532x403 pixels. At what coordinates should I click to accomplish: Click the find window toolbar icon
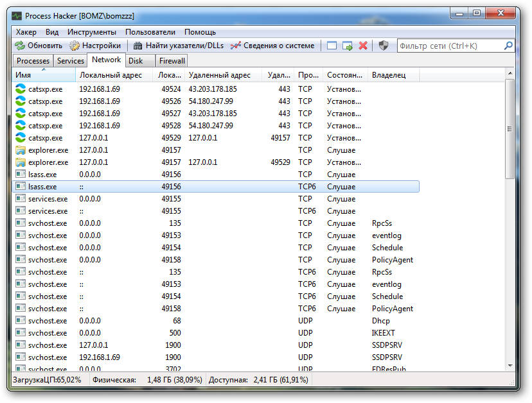tap(332, 46)
